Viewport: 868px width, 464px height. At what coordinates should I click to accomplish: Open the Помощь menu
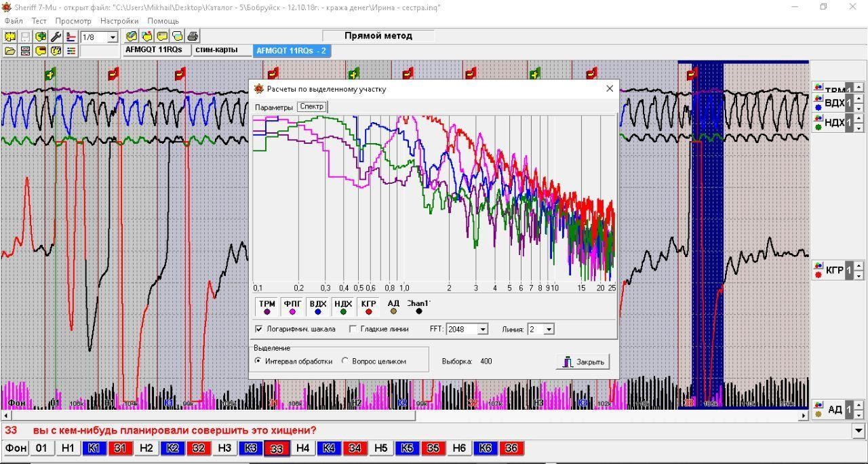163,21
